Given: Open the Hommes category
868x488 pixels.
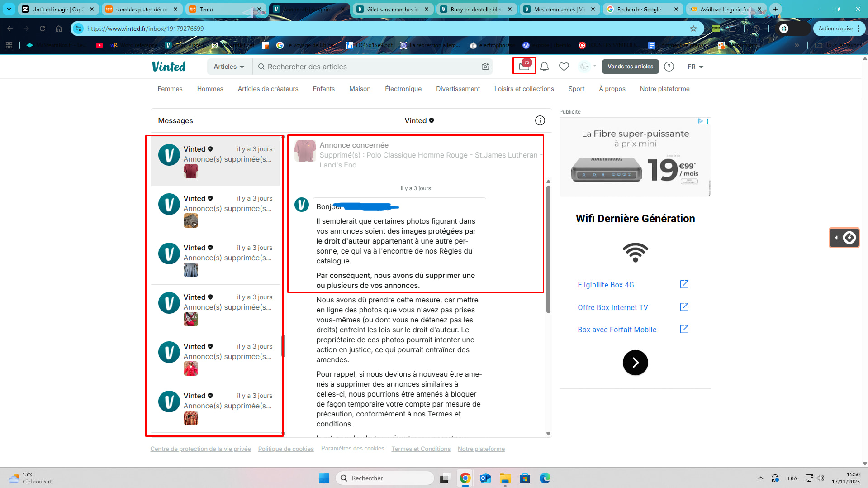Looking at the screenshot, I should point(210,89).
